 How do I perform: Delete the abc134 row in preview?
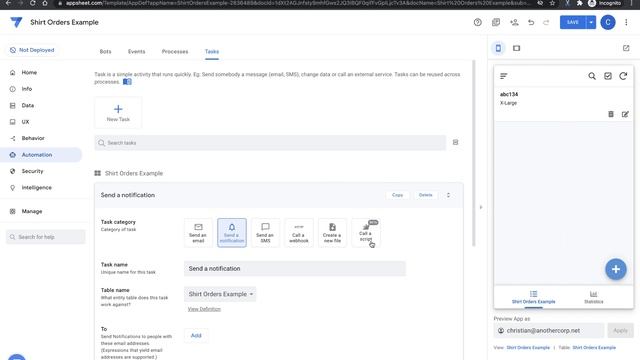[611, 114]
